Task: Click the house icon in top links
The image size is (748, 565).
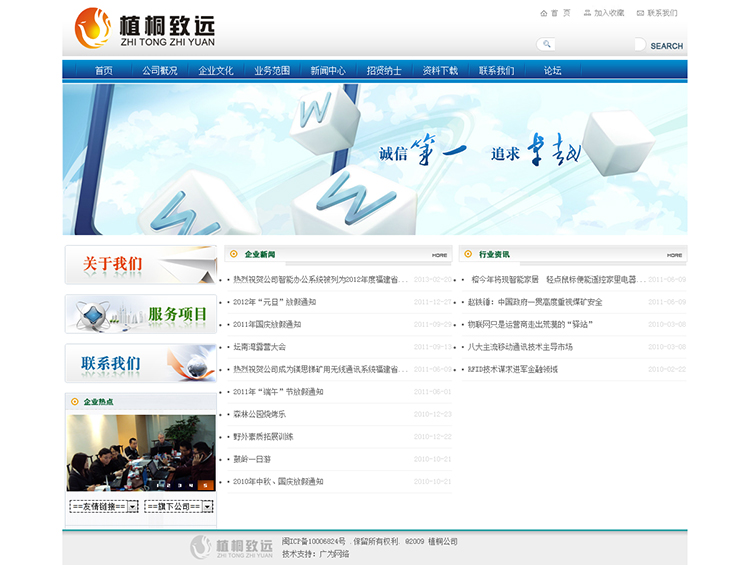Action: [543, 13]
